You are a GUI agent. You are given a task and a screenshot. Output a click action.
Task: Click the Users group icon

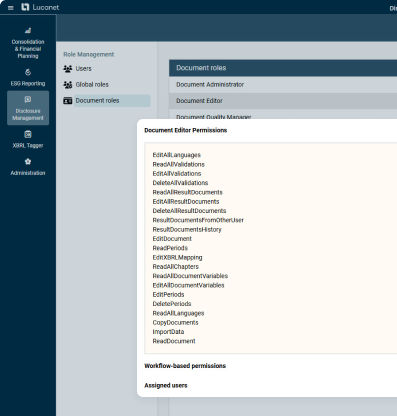(x=68, y=69)
